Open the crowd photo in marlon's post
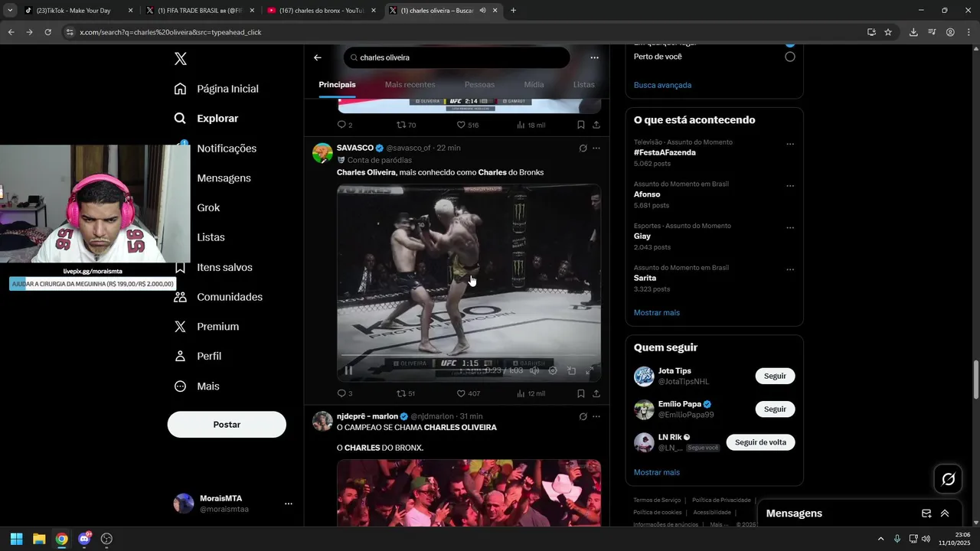The height and width of the screenshot is (551, 980). click(x=469, y=492)
